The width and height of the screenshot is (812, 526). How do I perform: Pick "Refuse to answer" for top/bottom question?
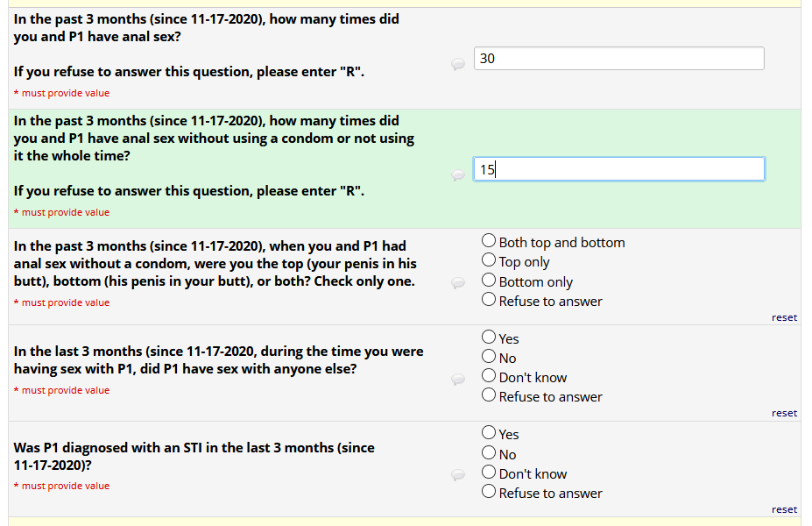[489, 300]
